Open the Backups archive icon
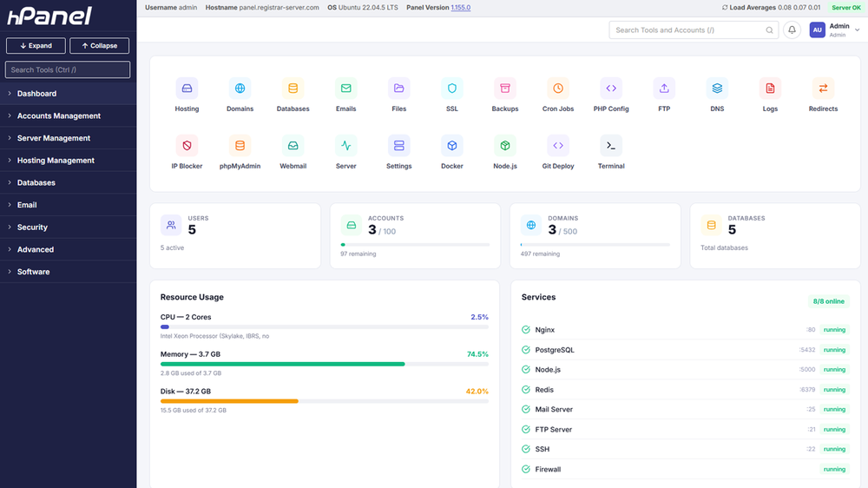Screen dimensions: 868x488 tap(505, 89)
